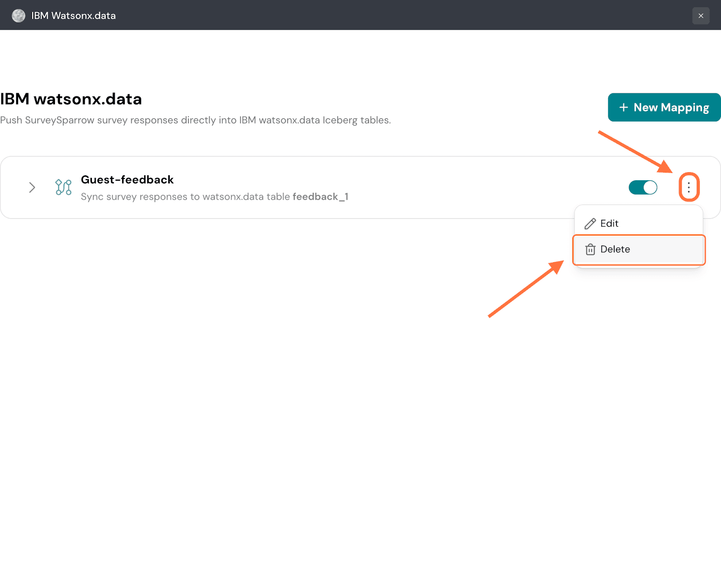The height and width of the screenshot is (588, 721).
Task: Click the bold feedback_1 table name
Action: click(x=320, y=197)
